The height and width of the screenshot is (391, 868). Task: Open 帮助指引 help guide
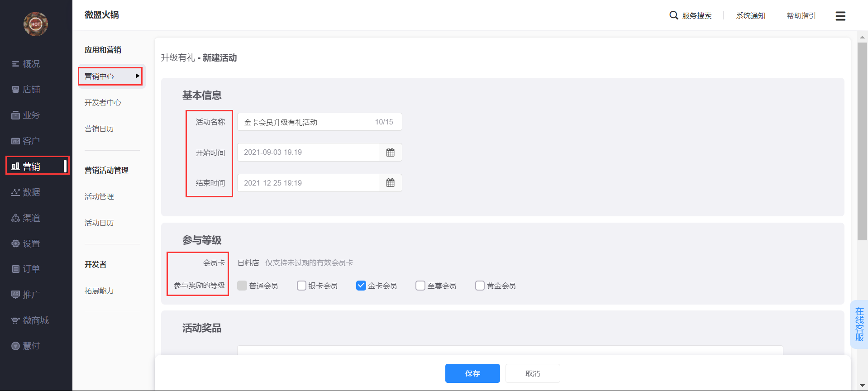(801, 16)
